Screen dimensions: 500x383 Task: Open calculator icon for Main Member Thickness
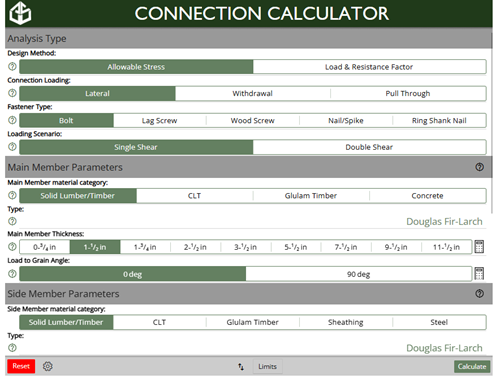[x=479, y=247]
